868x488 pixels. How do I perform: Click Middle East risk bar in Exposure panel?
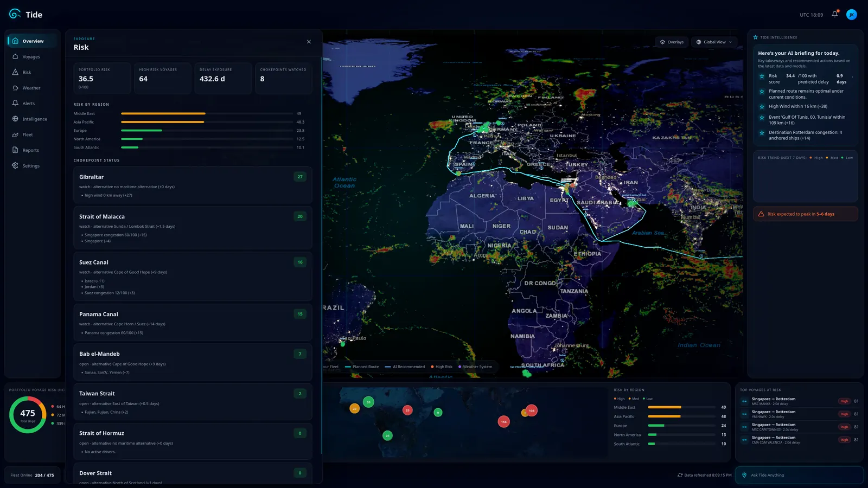[207, 113]
